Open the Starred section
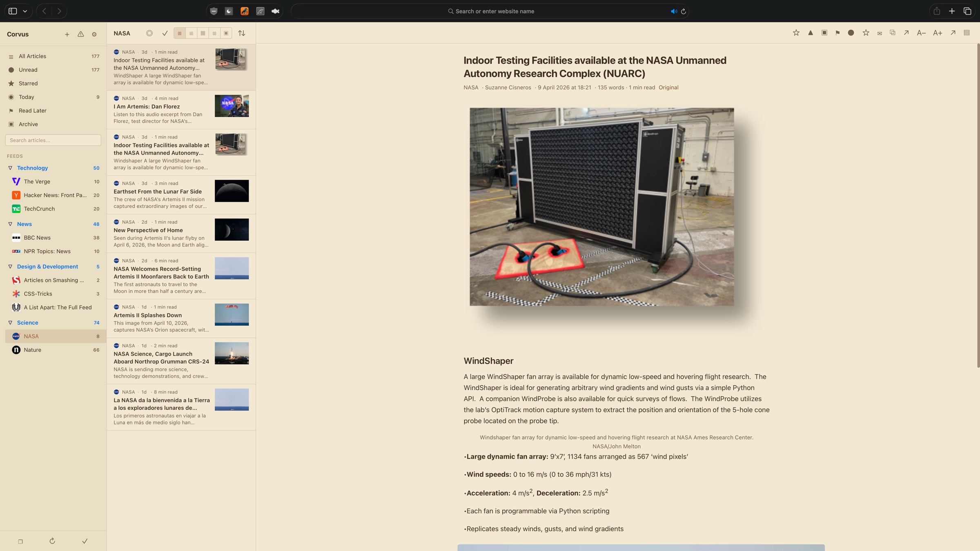The width and height of the screenshot is (980, 551). tap(28, 83)
